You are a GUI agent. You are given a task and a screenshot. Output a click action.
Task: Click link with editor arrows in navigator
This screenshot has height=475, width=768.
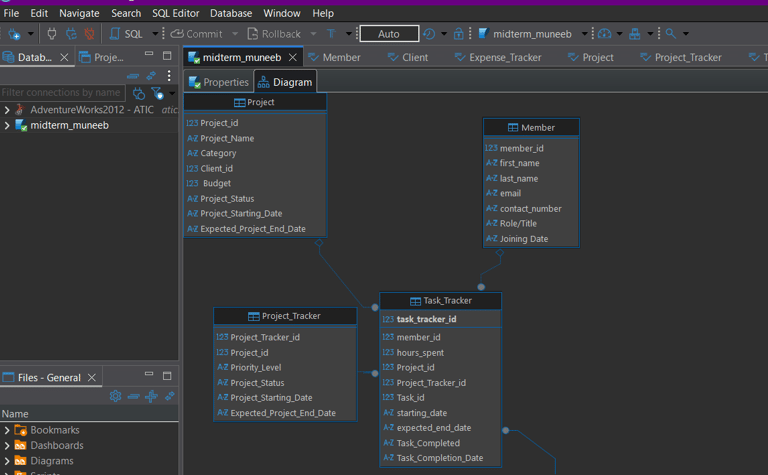point(151,76)
